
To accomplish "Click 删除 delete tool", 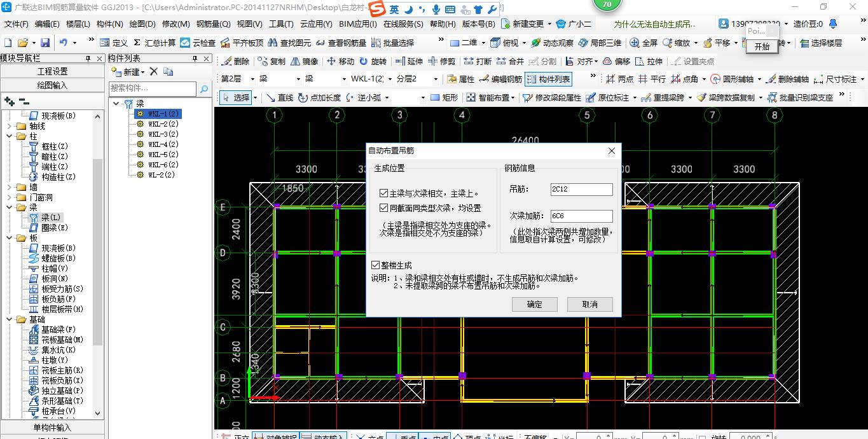I will click(235, 61).
